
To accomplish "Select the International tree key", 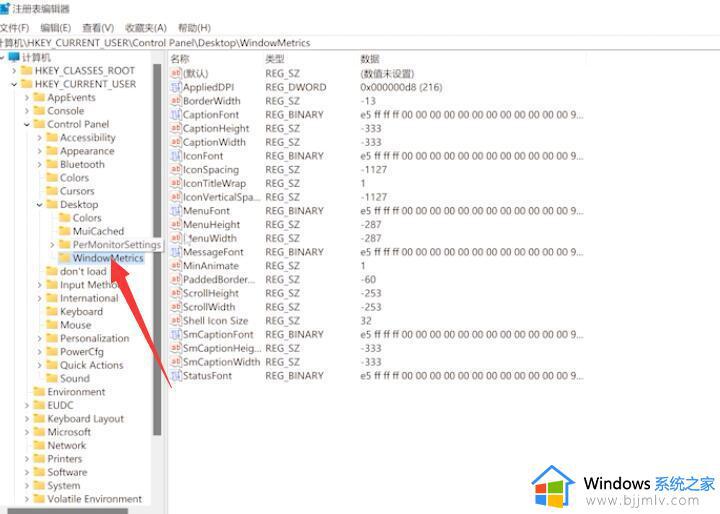I will [x=89, y=298].
